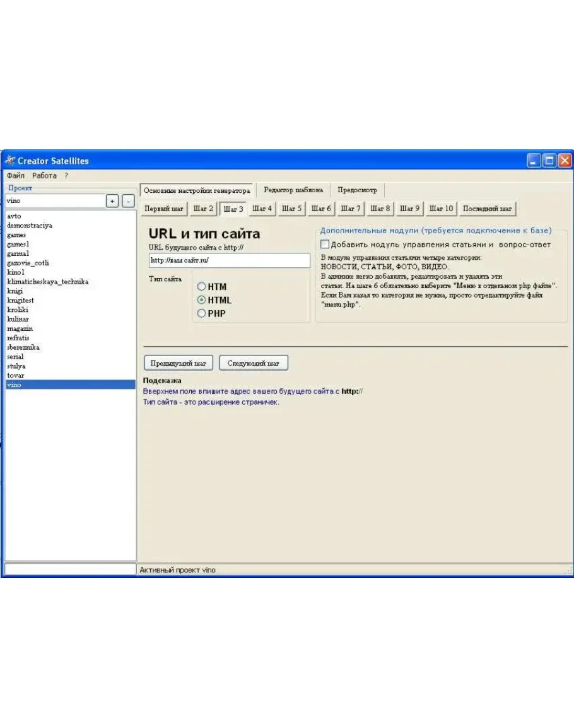Image resolution: width=574 pixels, height=728 pixels.
Task: Click the Следующий шаг button
Action: [254, 363]
